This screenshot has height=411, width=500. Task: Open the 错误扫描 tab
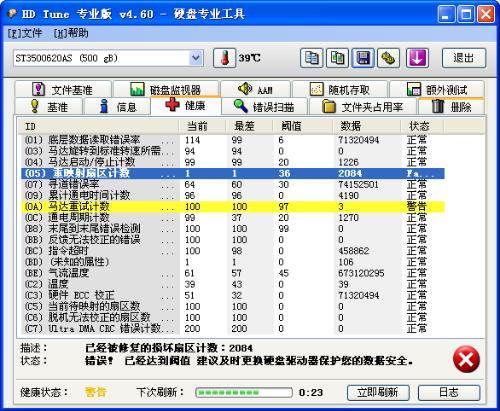pyautogui.click(x=265, y=107)
